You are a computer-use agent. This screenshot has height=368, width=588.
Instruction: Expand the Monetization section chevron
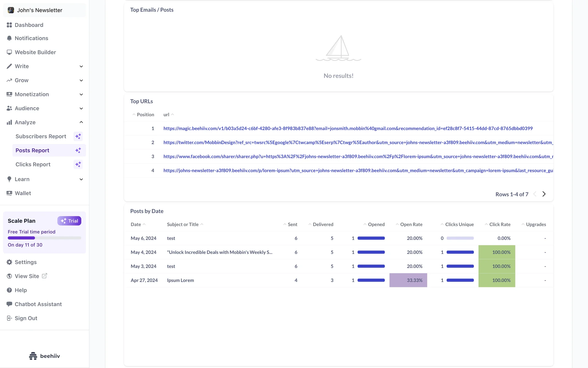coord(81,94)
